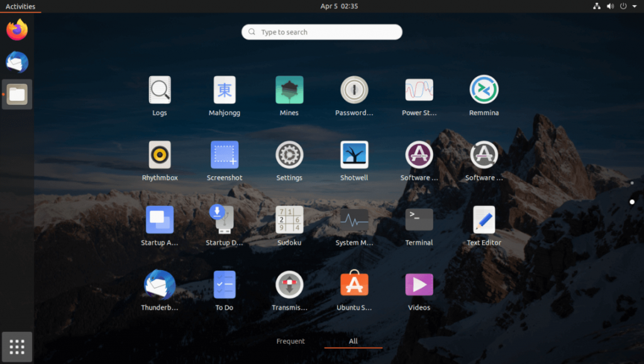Switch to the Frequent apps tab
The height and width of the screenshot is (364, 644).
290,341
